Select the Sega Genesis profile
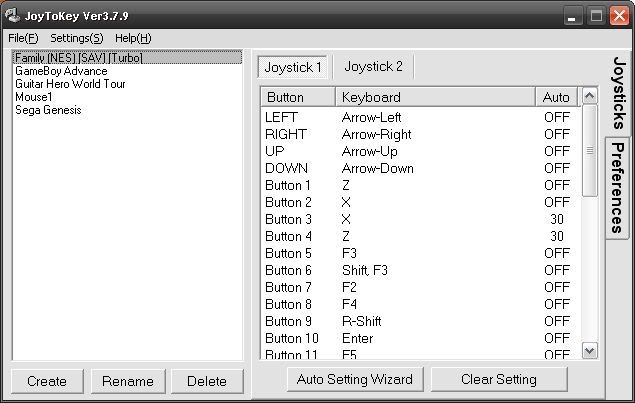This screenshot has width=635, height=403. click(x=48, y=110)
